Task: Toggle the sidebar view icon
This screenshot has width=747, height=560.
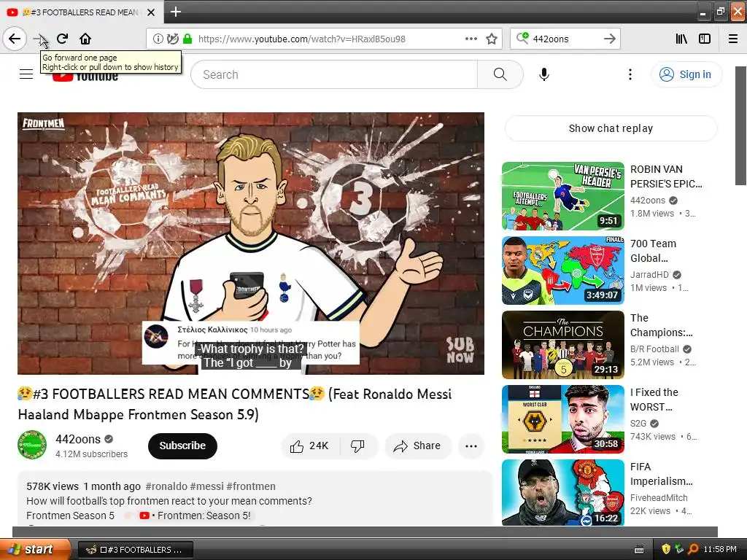Action: point(705,39)
